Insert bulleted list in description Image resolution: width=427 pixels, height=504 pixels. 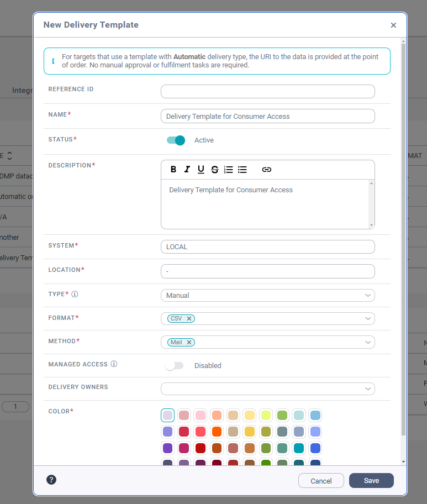243,170
